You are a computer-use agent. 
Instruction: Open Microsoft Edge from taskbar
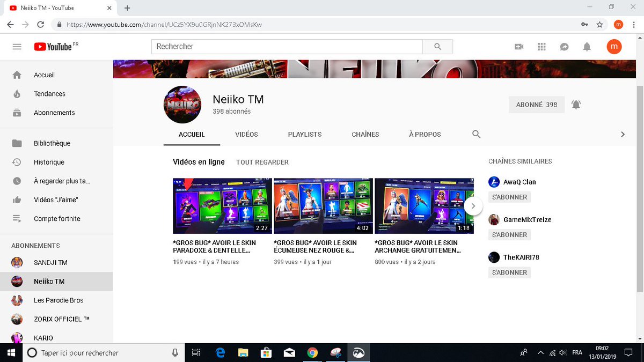(220, 352)
